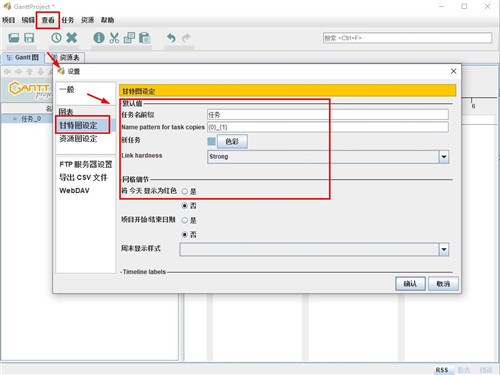Open the 查看 menu
This screenshot has width=500, height=375.
48,20
